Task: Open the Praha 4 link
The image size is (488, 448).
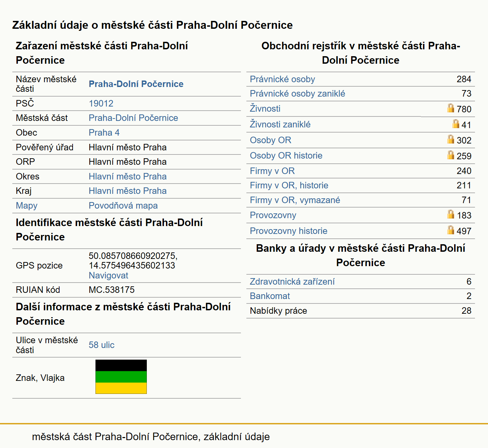Action: 104,133
